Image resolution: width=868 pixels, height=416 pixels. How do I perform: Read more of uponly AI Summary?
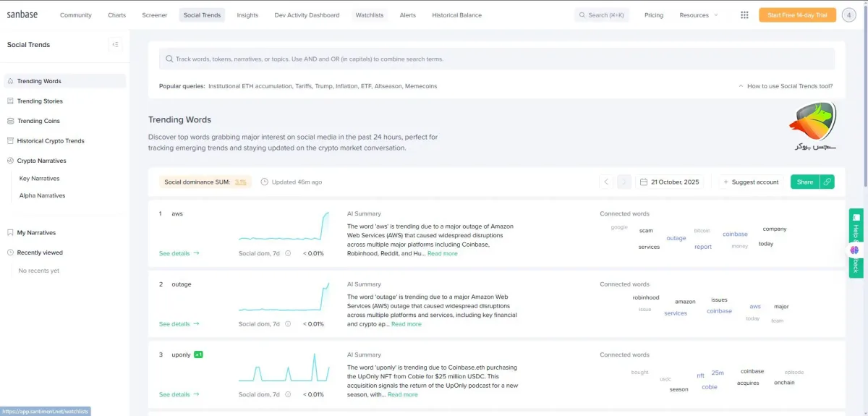coord(403,394)
